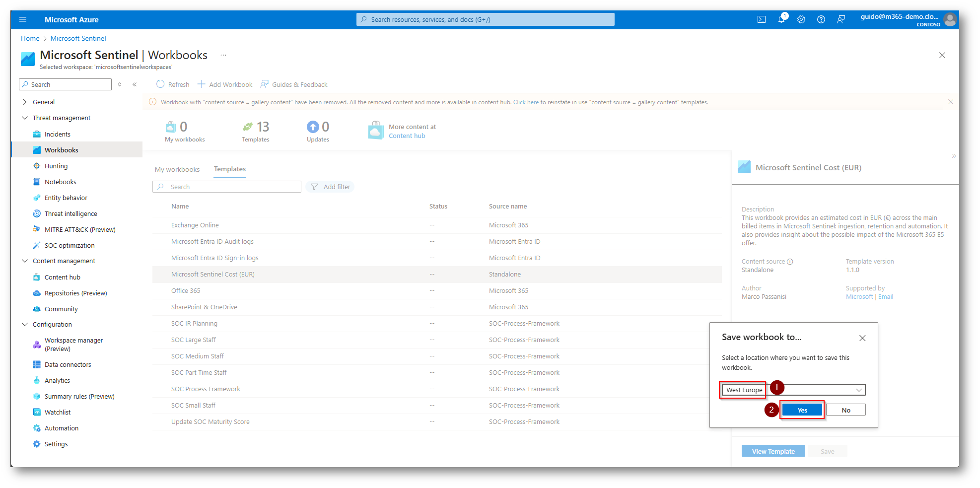Click the Add filter button
The width and height of the screenshot is (980, 488).
pyautogui.click(x=331, y=187)
